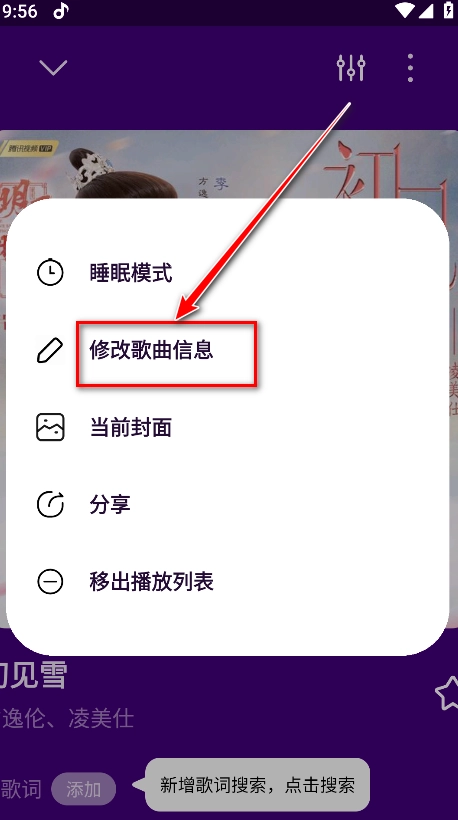Collapse player with the down chevron
The image size is (458, 820).
(x=53, y=67)
